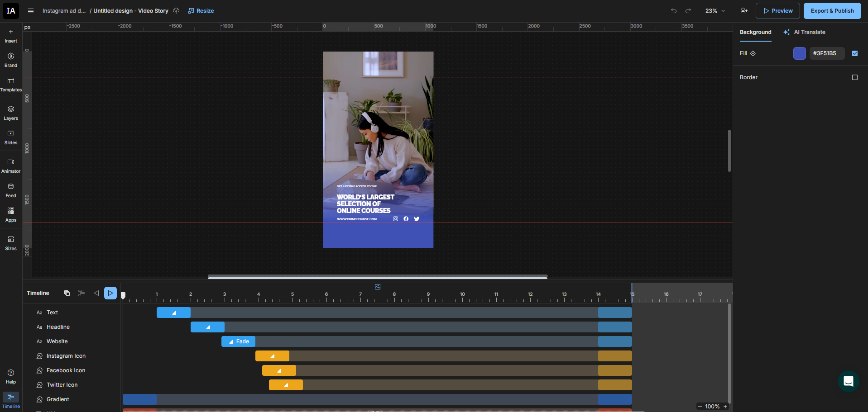Screen dimensions: 868x412
Task: Open the 23% zoom dropdown
Action: (715, 11)
